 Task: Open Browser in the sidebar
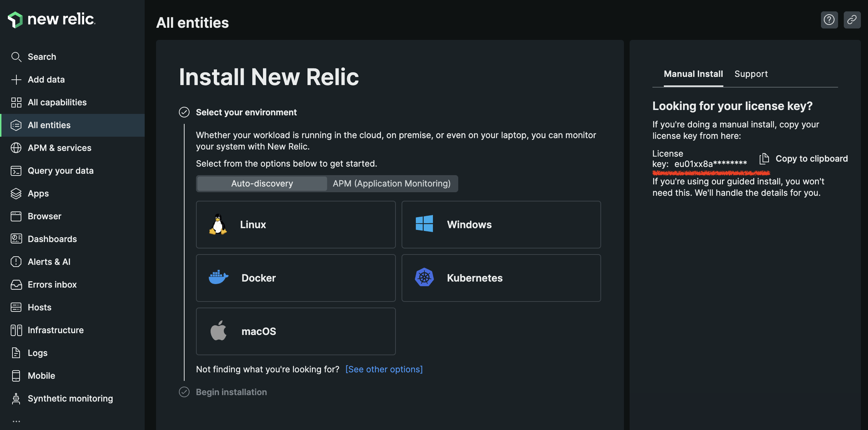(72, 216)
